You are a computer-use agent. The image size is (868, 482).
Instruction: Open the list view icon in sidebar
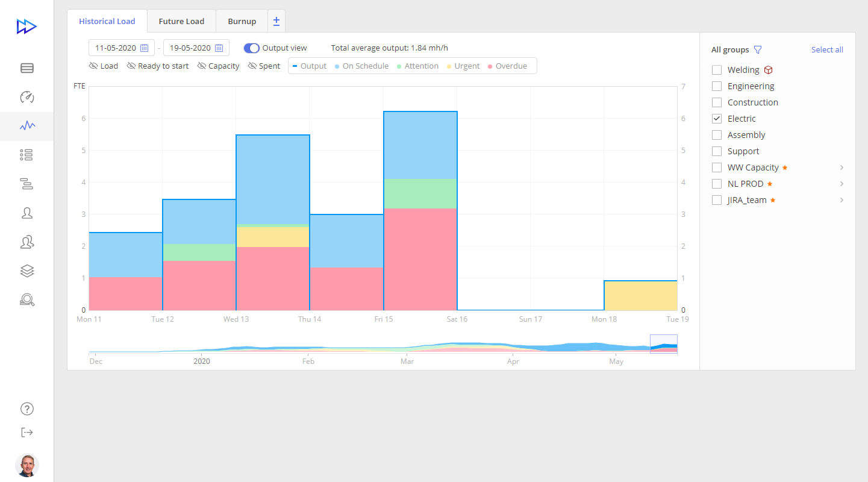(x=27, y=155)
